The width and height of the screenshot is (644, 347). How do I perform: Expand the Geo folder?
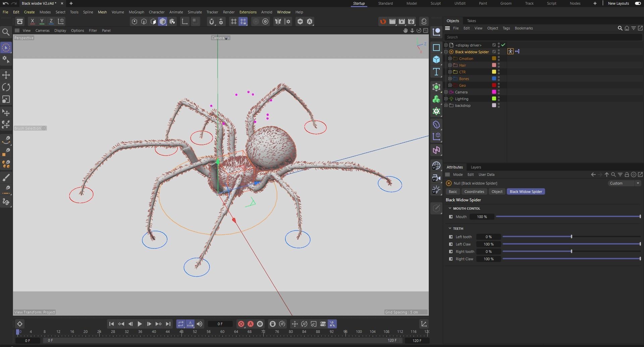click(450, 85)
